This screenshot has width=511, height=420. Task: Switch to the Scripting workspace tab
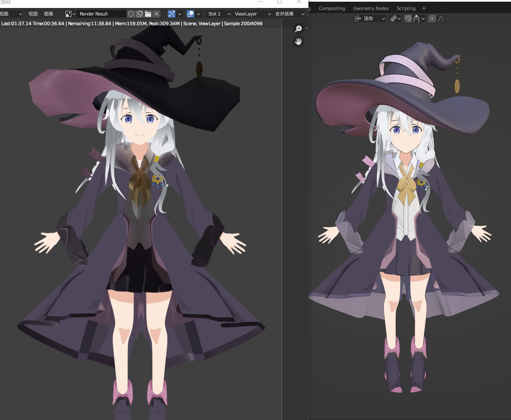click(x=406, y=8)
